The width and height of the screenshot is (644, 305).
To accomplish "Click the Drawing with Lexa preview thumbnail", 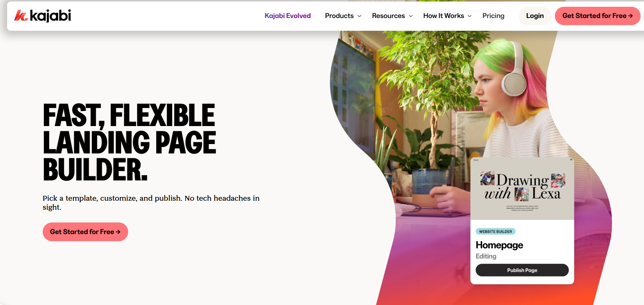I will point(522,189).
